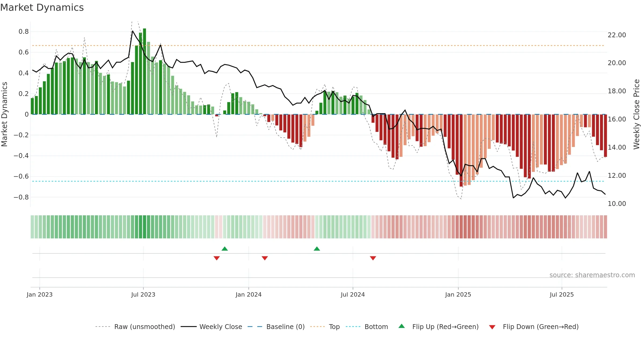Click the darkest red heatmap cell near Jan 2025
The height and width of the screenshot is (362, 644).
(x=461, y=227)
